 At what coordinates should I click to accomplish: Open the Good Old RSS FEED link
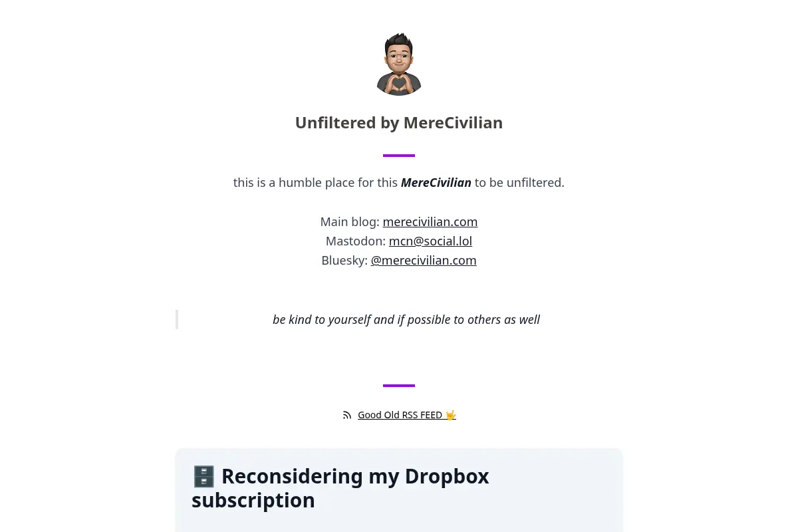click(407, 415)
